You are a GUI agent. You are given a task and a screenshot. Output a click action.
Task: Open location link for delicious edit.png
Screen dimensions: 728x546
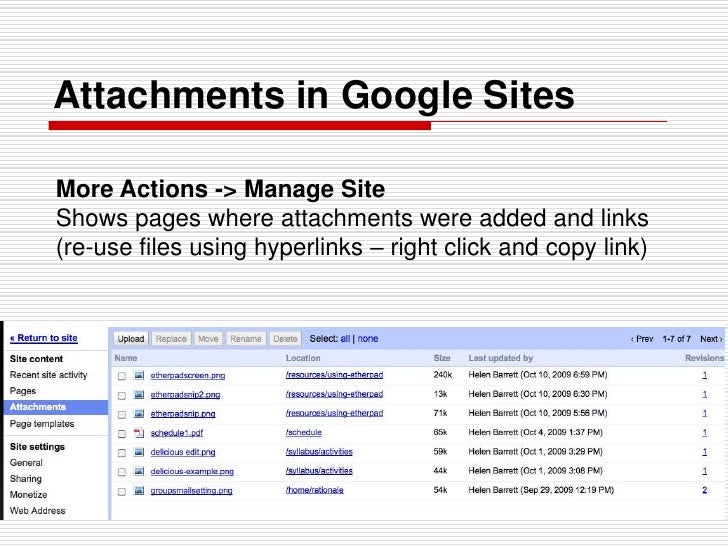point(319,452)
